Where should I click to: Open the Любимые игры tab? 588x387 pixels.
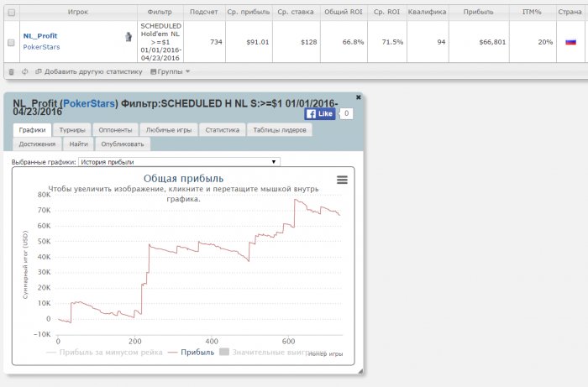tap(169, 130)
